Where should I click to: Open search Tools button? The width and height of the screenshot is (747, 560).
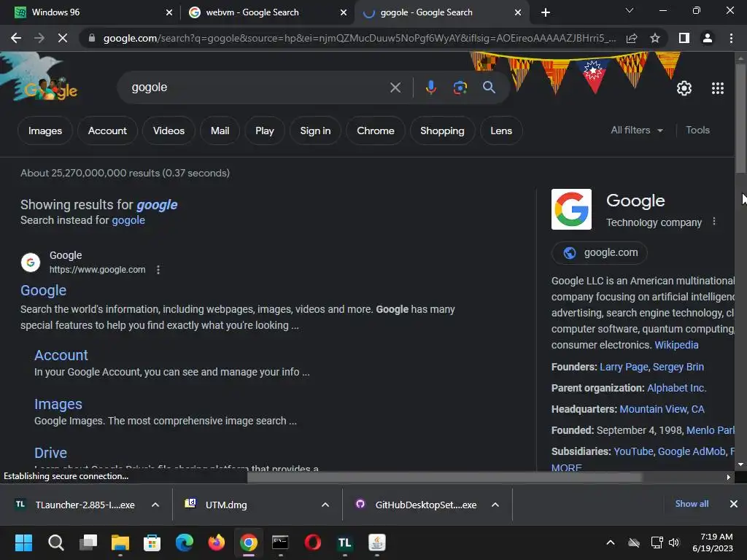[697, 130]
